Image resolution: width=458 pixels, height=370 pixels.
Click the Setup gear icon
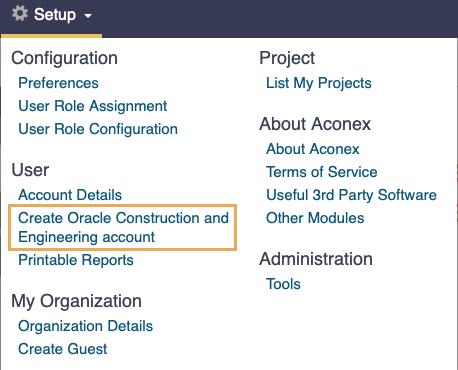point(20,14)
